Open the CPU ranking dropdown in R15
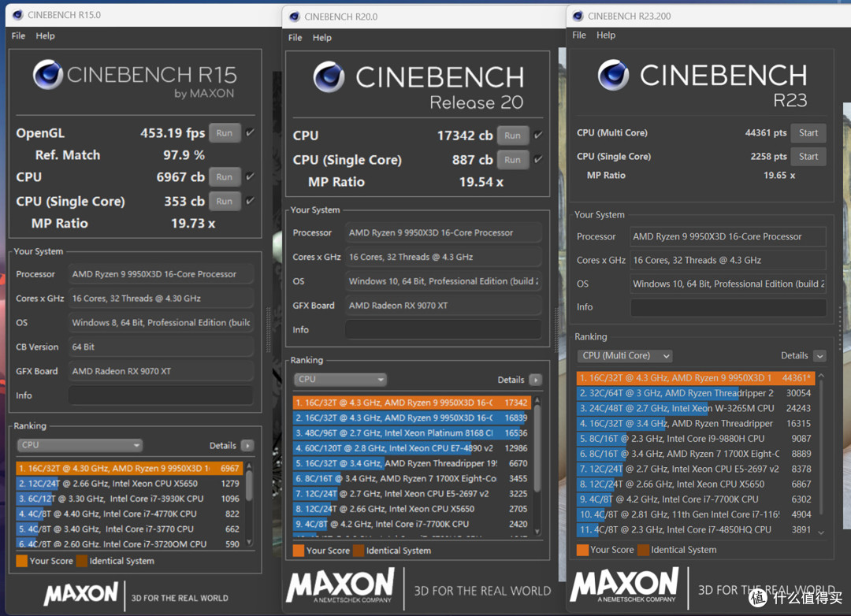 pos(80,445)
